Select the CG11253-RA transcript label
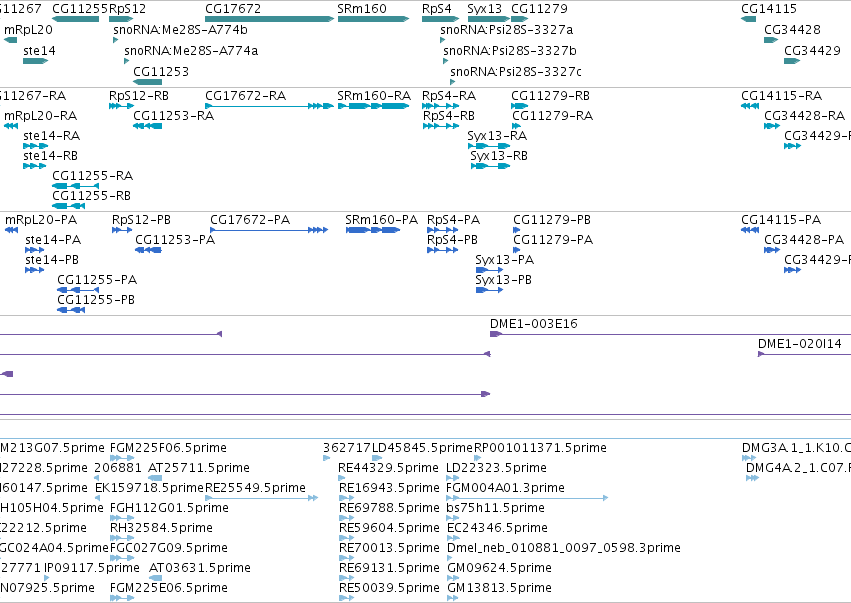The height and width of the screenshot is (603, 851). point(174,116)
